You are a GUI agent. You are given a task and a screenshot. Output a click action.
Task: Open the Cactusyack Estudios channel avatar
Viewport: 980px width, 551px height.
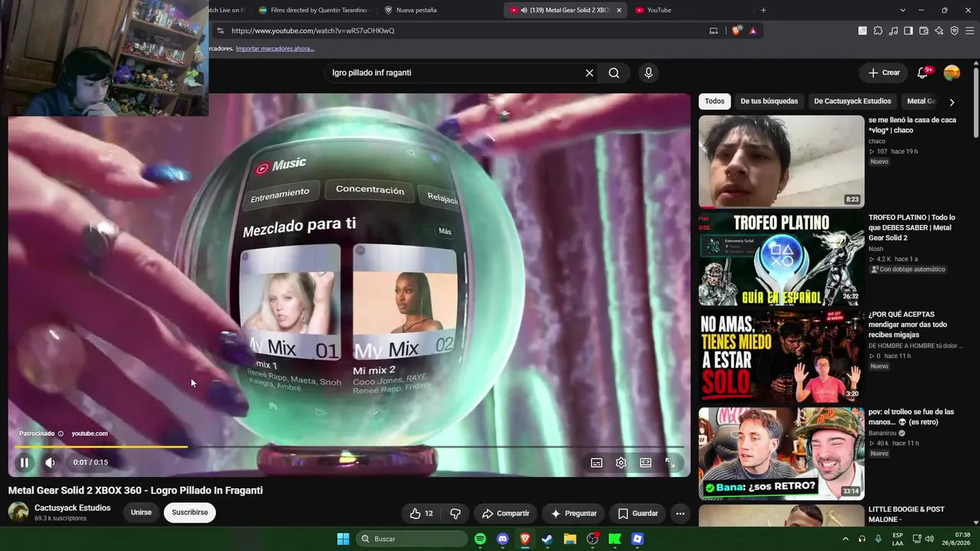[x=18, y=512]
